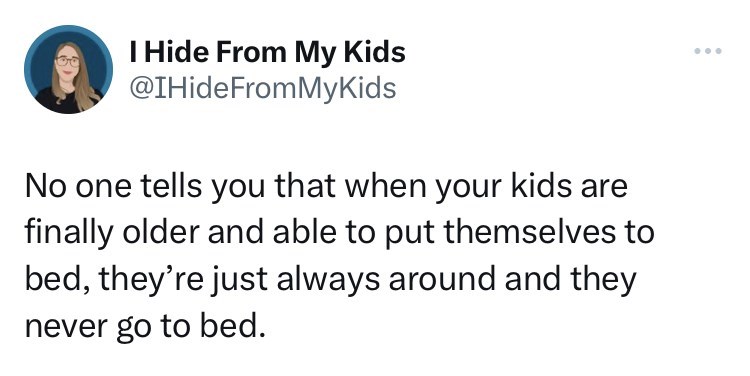Click the word "themselves" in the tweet
Screen dimensions: 750x376
[x=529, y=232]
